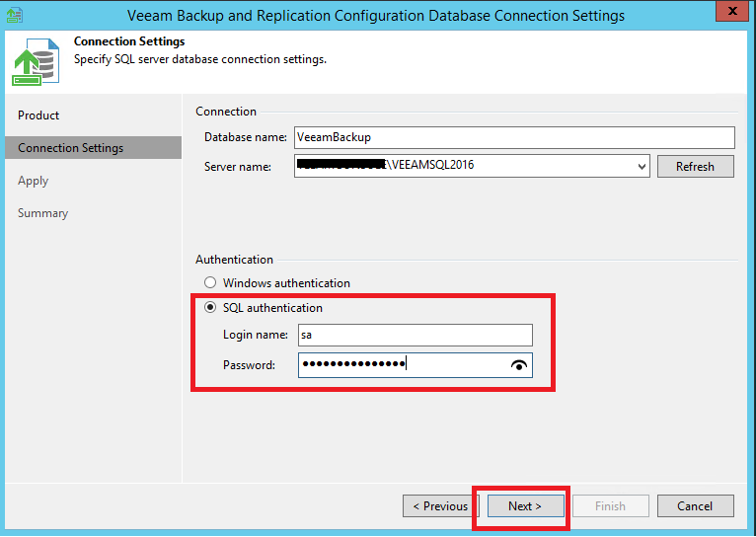The width and height of the screenshot is (756, 537).
Task: Click 'Specify SQL server database connection settings.' text
Action: [200, 59]
